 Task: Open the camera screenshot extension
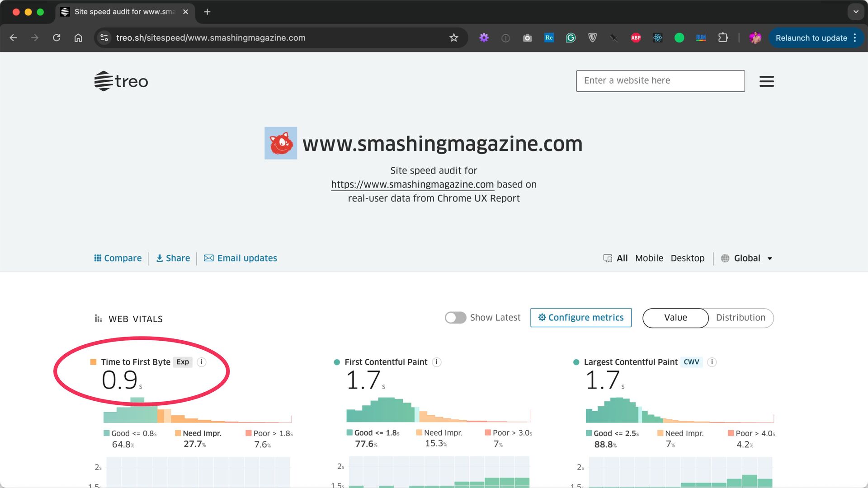coord(527,38)
